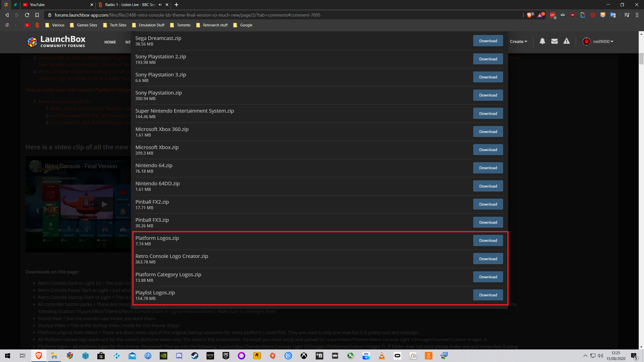Open the Create dropdown menu
The image size is (644, 362).
(x=518, y=41)
